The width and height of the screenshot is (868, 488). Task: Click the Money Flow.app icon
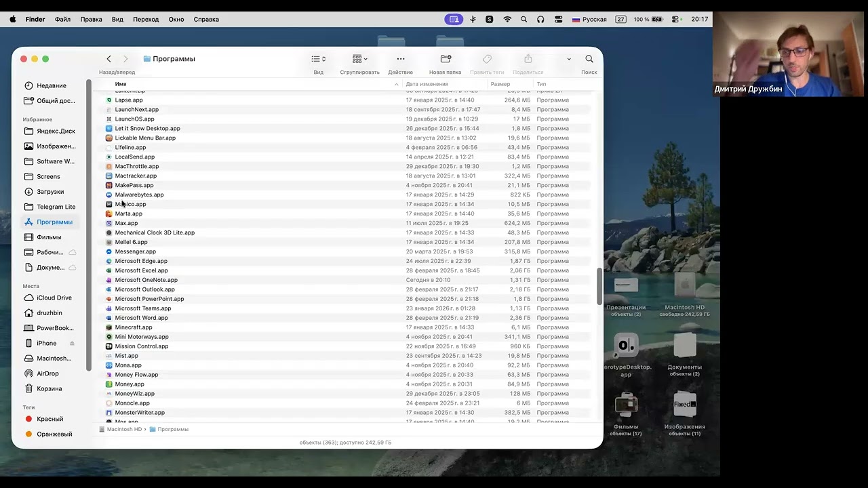[108, 375]
